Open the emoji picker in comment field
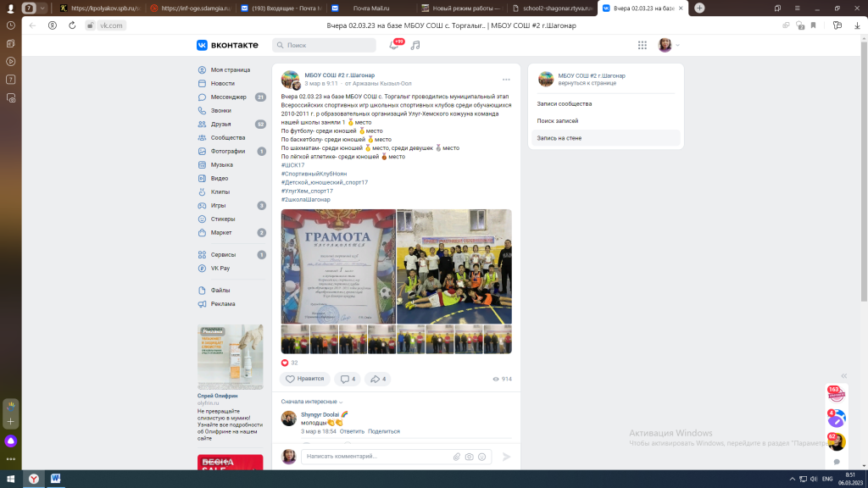Screen dimensions: 868x488 click(x=481, y=457)
